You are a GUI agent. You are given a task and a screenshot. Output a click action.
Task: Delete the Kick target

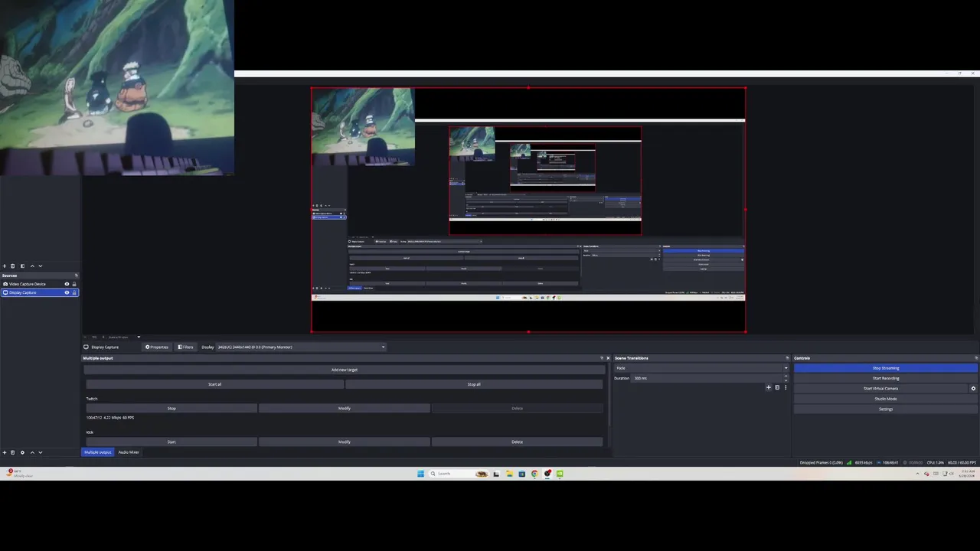pyautogui.click(x=518, y=442)
